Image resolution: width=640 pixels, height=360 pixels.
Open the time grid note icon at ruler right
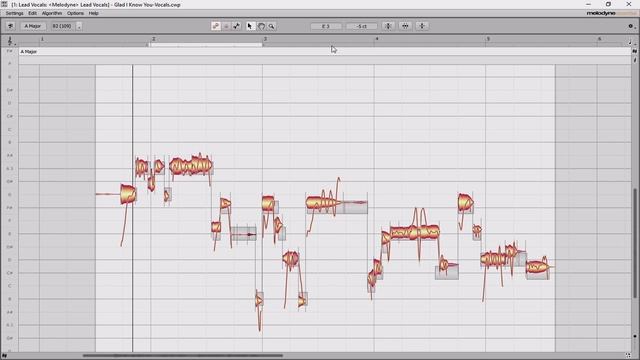point(631,42)
